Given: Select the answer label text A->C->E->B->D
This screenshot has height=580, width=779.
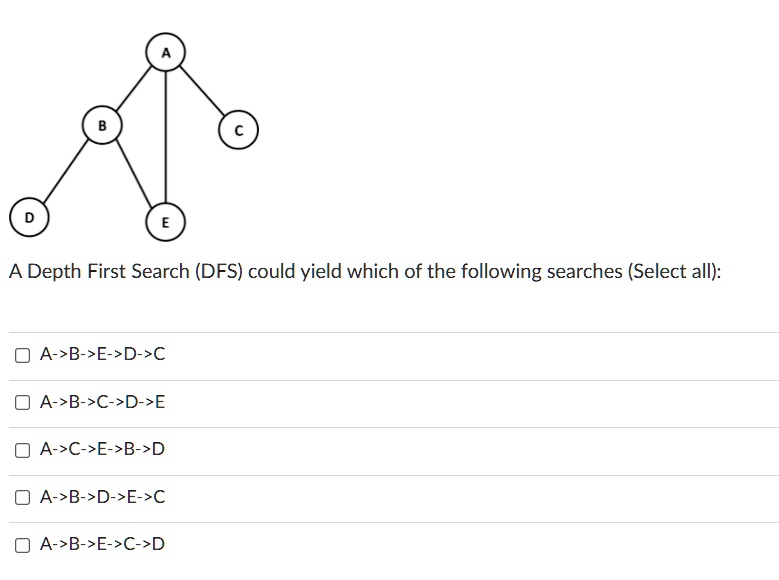Looking at the screenshot, I should click(102, 449).
